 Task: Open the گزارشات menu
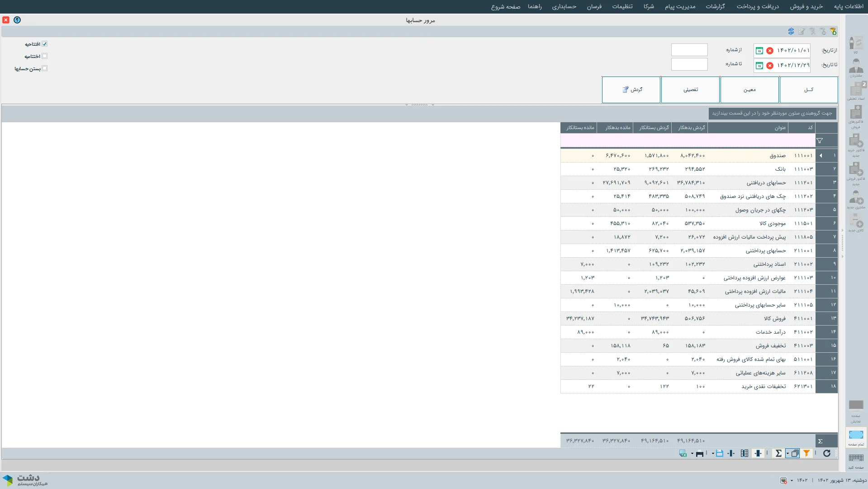(x=715, y=6)
